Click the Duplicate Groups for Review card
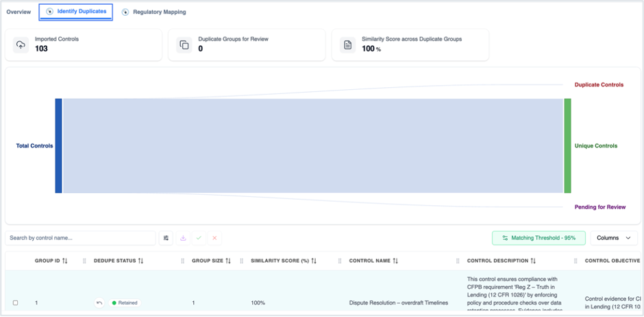 point(247,45)
